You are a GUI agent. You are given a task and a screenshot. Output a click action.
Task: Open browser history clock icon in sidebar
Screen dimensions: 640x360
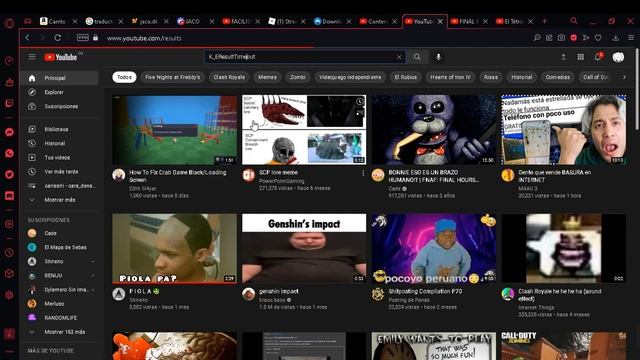9,253
